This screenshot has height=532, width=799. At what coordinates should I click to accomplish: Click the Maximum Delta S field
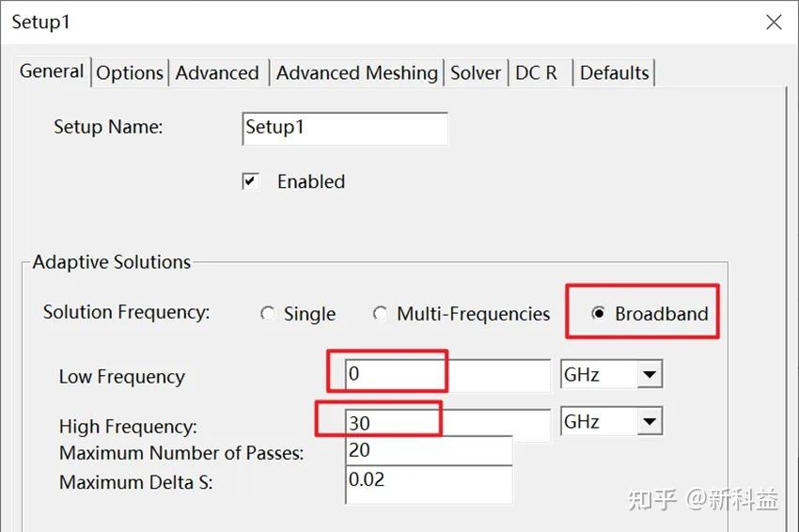coord(429,484)
